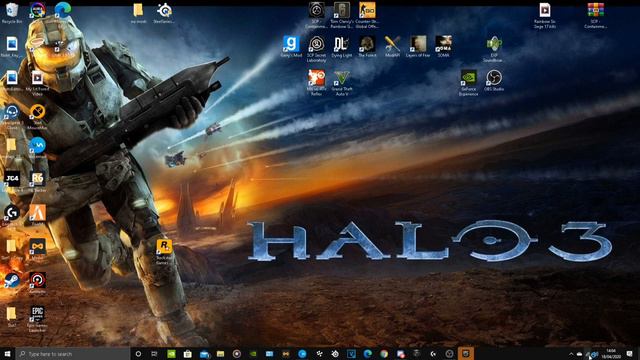Open the Windows Start menu
This screenshot has height=360, width=640.
[7, 353]
